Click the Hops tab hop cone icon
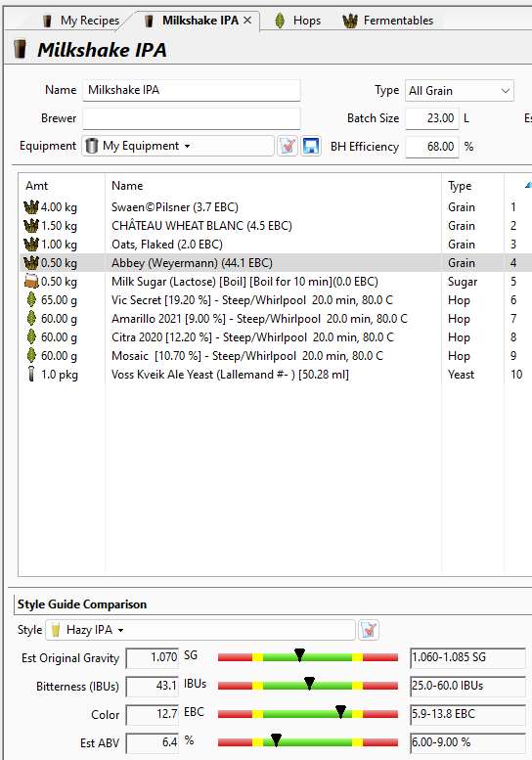The image size is (532, 760). [x=280, y=21]
